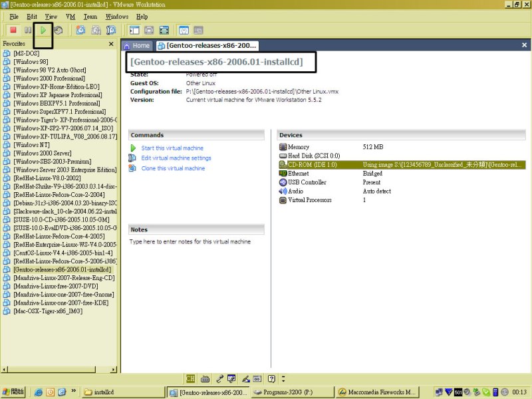
Task: Select the Virtual Processors device row
Action: click(402, 200)
